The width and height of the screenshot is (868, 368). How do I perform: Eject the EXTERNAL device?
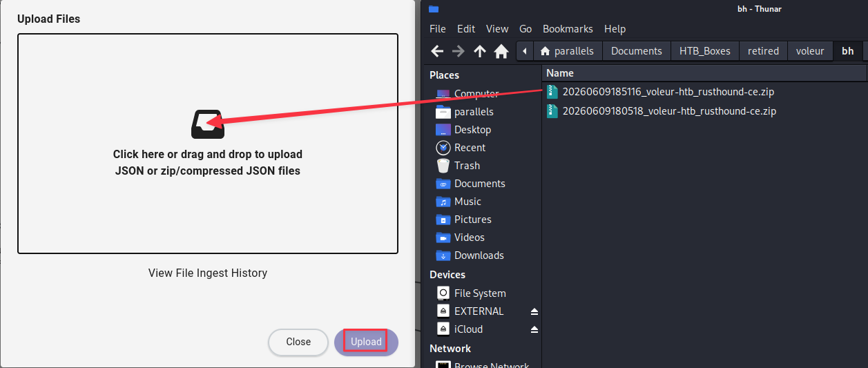pyautogui.click(x=534, y=311)
